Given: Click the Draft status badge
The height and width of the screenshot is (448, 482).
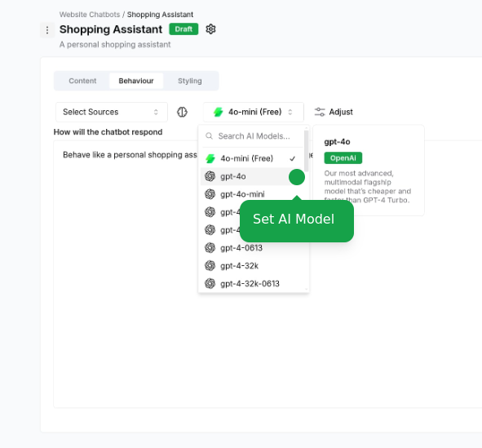Looking at the screenshot, I should click(184, 29).
